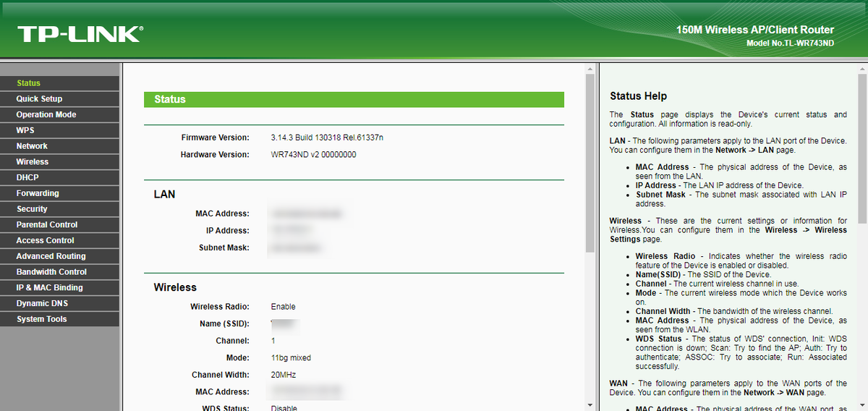Select DHCP in sidebar
868x411 pixels.
[59, 177]
